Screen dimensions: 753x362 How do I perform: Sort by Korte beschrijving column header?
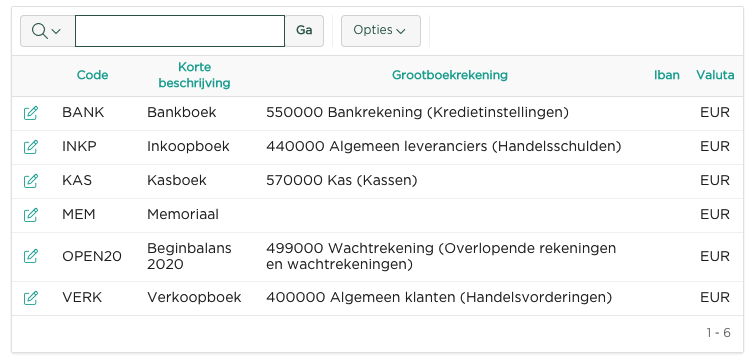194,75
